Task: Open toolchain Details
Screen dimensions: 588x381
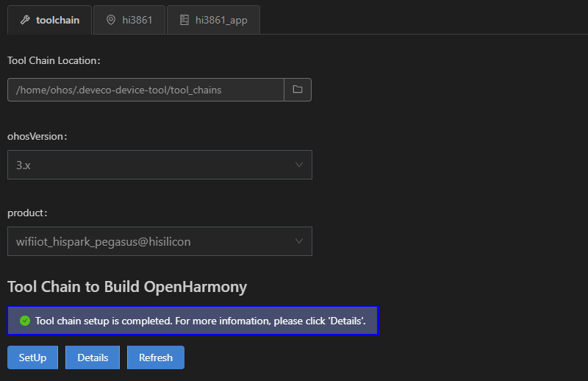Action: point(93,357)
